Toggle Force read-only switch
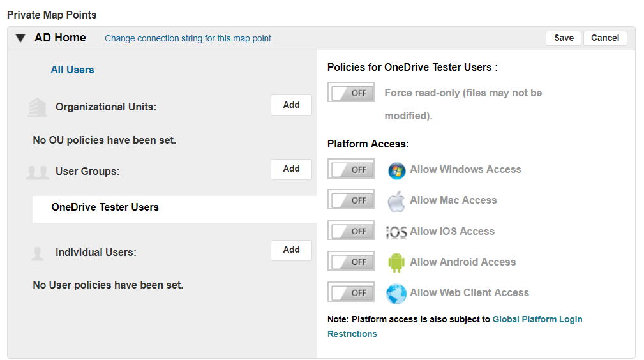The height and width of the screenshot is (360, 644). coord(351,93)
